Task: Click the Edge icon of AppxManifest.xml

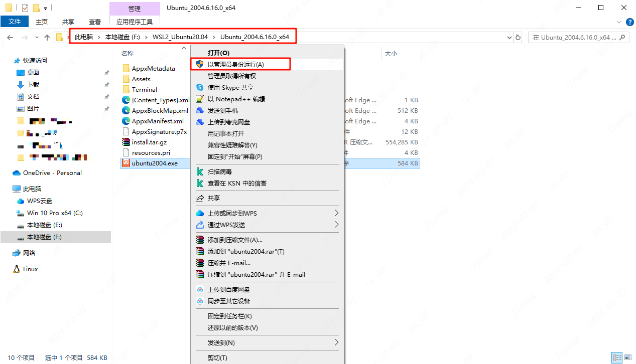Action: (x=126, y=121)
